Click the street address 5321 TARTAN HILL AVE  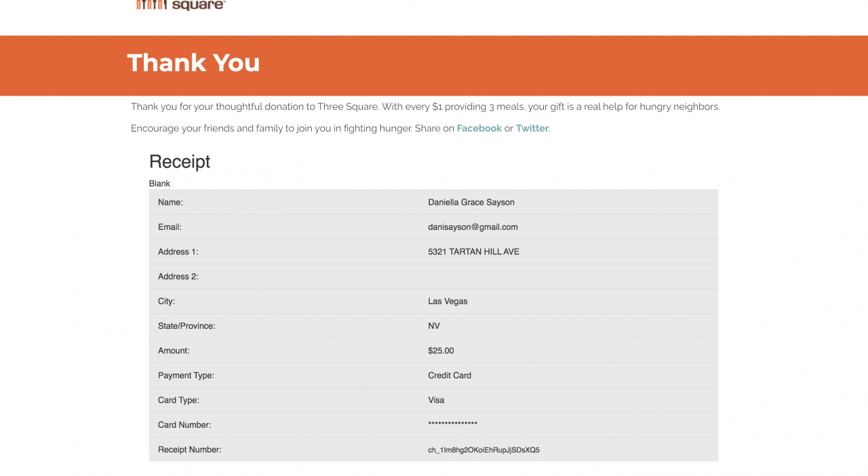473,252
